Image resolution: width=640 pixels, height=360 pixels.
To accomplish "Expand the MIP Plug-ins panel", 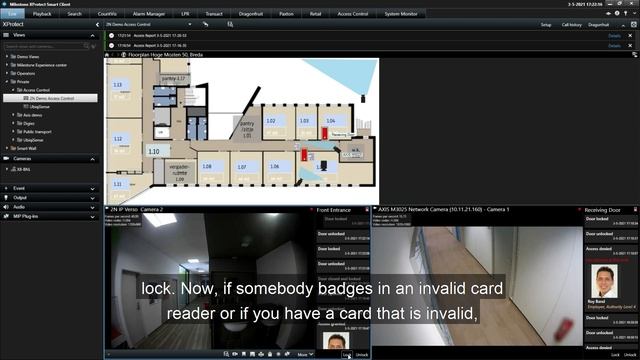I will tap(92, 217).
